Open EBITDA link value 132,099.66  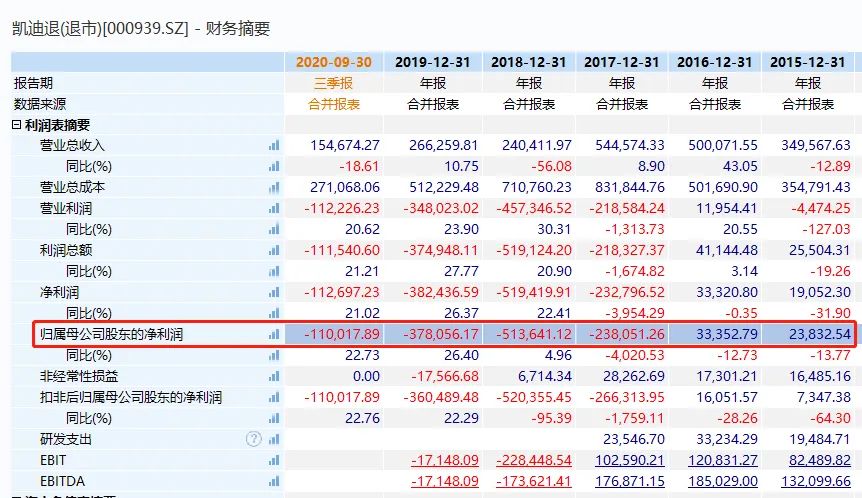[x=816, y=482]
